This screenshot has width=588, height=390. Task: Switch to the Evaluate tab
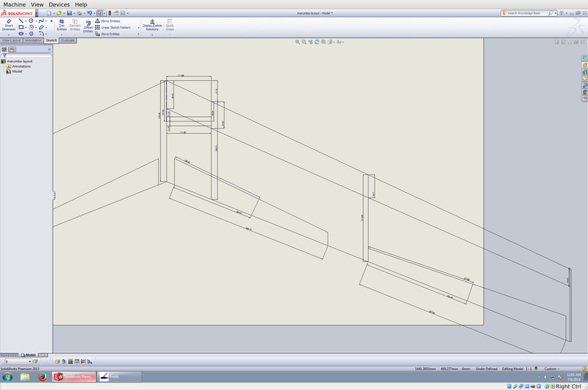coord(68,40)
